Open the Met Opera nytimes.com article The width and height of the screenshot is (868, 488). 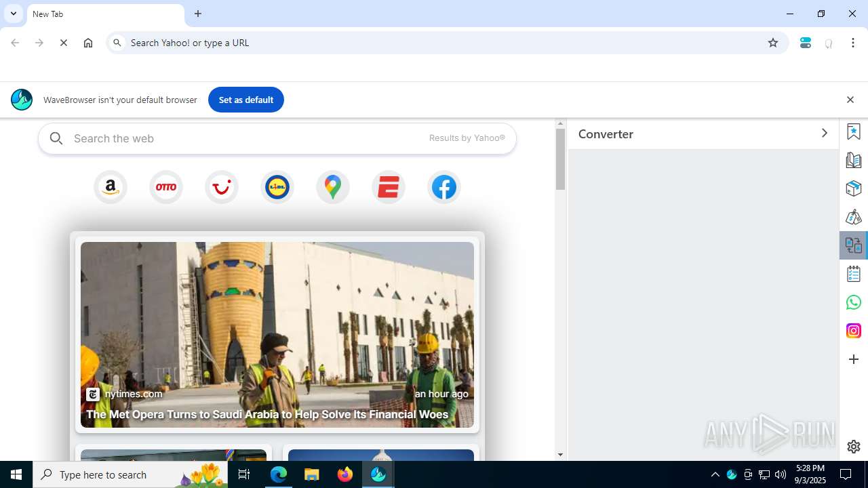tap(277, 335)
